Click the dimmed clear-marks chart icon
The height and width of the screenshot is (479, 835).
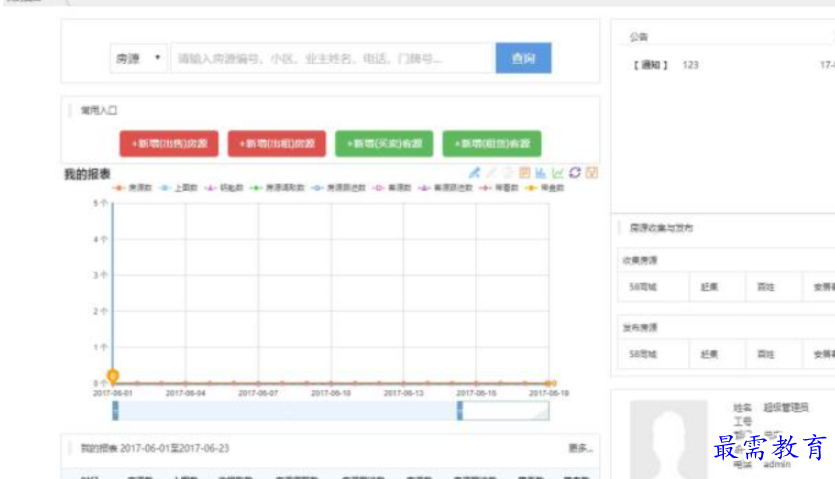tap(508, 173)
